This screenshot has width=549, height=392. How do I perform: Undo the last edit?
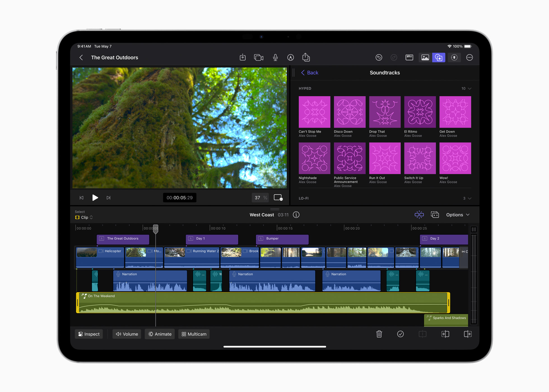(379, 57)
